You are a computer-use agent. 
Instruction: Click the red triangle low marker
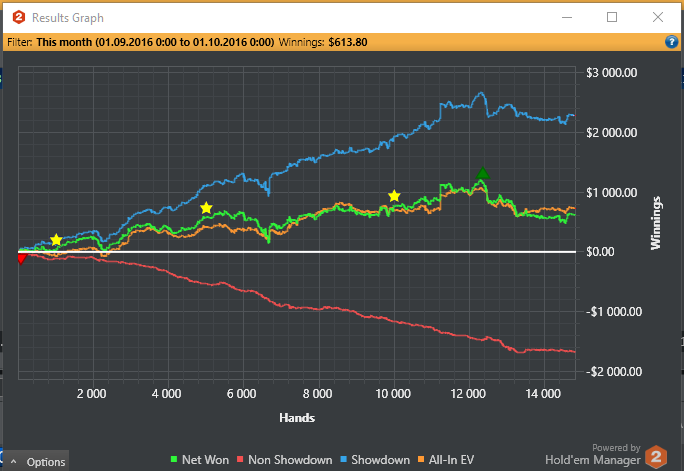click(x=22, y=259)
